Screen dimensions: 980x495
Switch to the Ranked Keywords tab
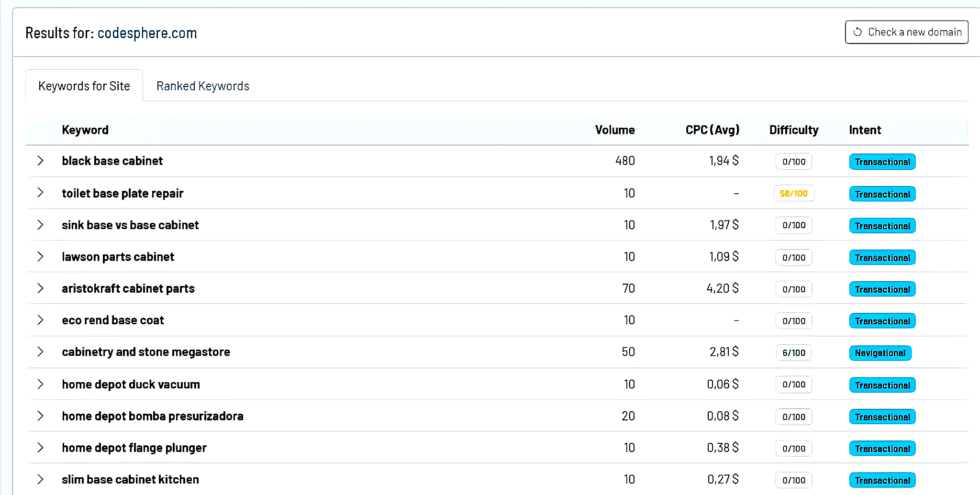(x=203, y=86)
